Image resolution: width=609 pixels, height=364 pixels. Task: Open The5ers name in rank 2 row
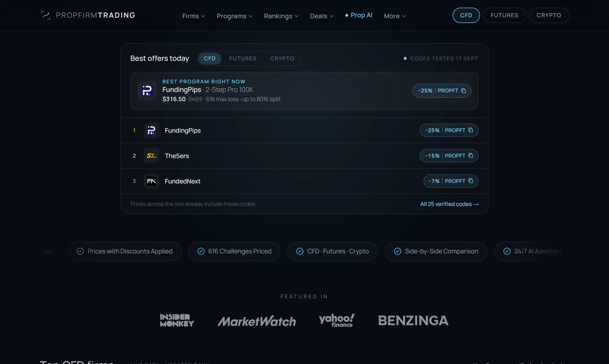point(177,156)
